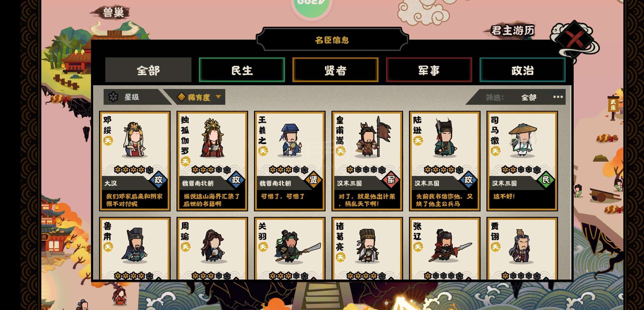Click the 政 badge on 独孤伽罗 card
The width and height of the screenshot is (644, 310).
(x=236, y=180)
